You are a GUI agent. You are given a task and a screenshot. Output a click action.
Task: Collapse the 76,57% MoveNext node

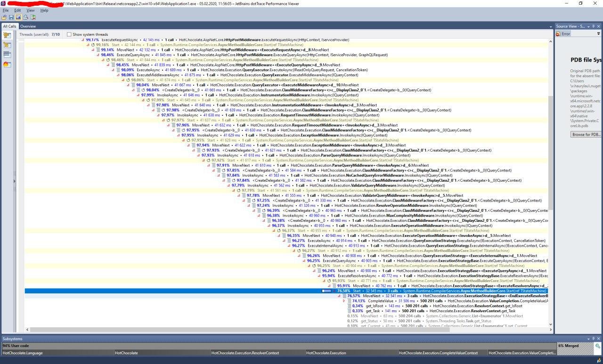pos(339,296)
